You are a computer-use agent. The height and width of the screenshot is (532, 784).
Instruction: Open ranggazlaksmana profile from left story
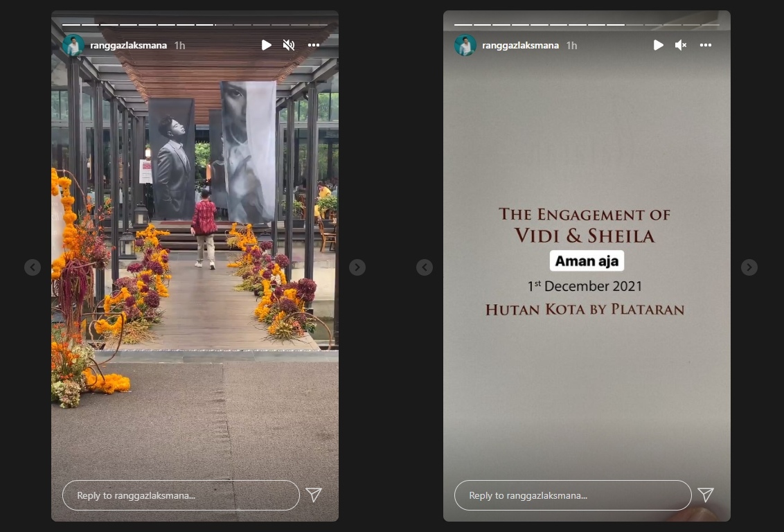pyautogui.click(x=128, y=46)
